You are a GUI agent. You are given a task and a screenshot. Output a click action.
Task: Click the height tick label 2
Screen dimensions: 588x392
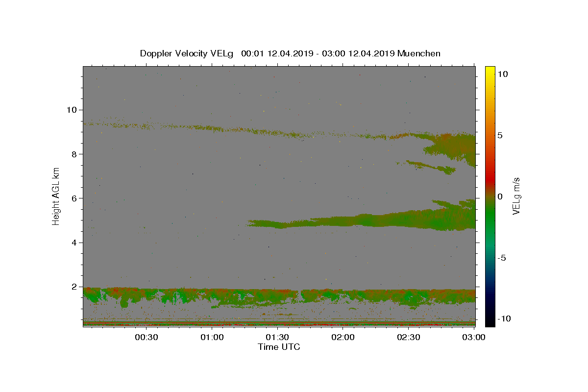(75, 287)
